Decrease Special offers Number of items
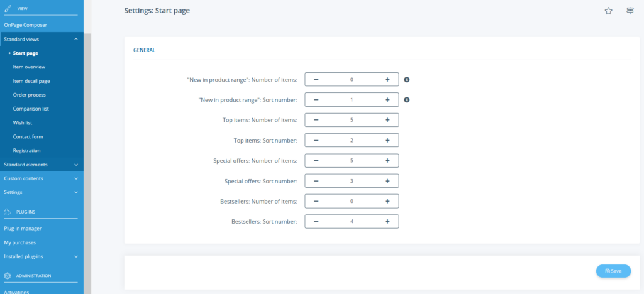 [316, 161]
